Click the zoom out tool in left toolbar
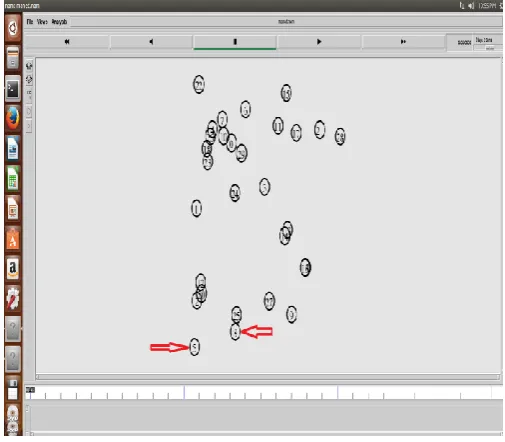 coord(29,79)
